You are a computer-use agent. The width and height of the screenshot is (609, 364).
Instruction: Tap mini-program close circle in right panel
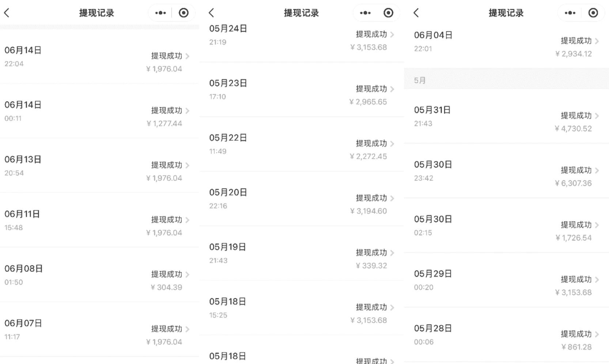tap(593, 13)
